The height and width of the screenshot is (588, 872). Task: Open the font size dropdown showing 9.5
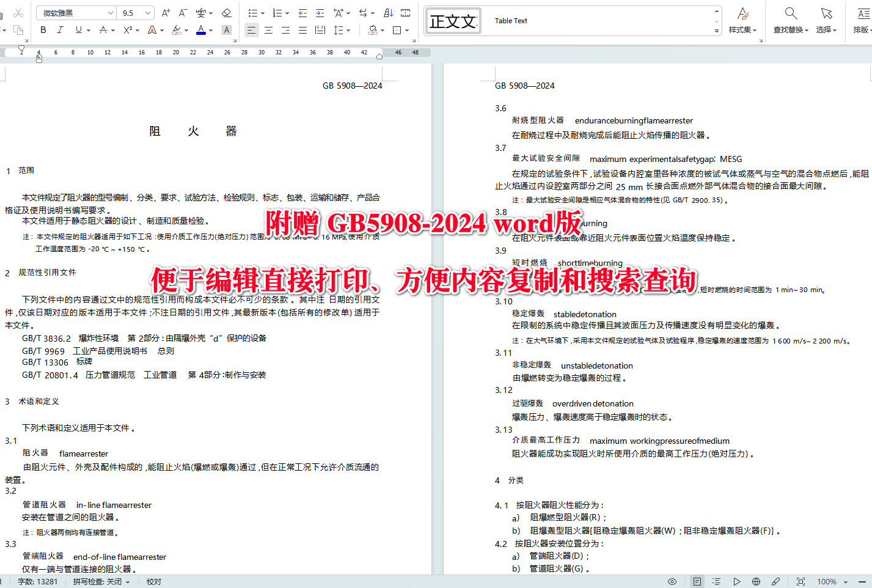[x=131, y=12]
